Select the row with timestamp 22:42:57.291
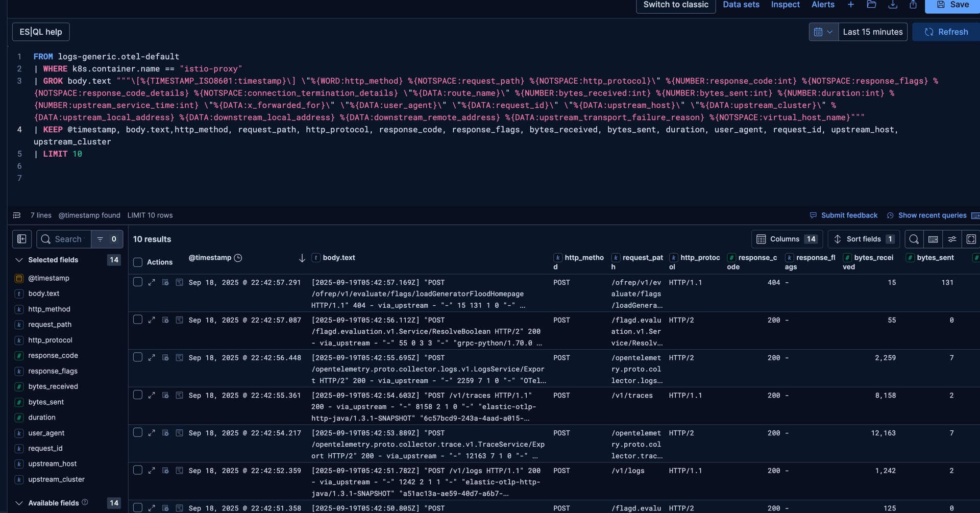The image size is (980, 513). 138,282
